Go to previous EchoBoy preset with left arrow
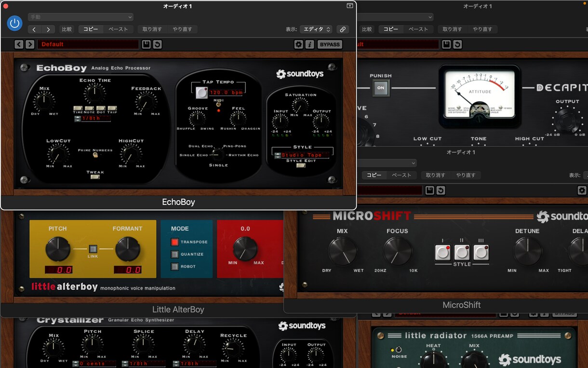The height and width of the screenshot is (368, 588). (x=19, y=44)
